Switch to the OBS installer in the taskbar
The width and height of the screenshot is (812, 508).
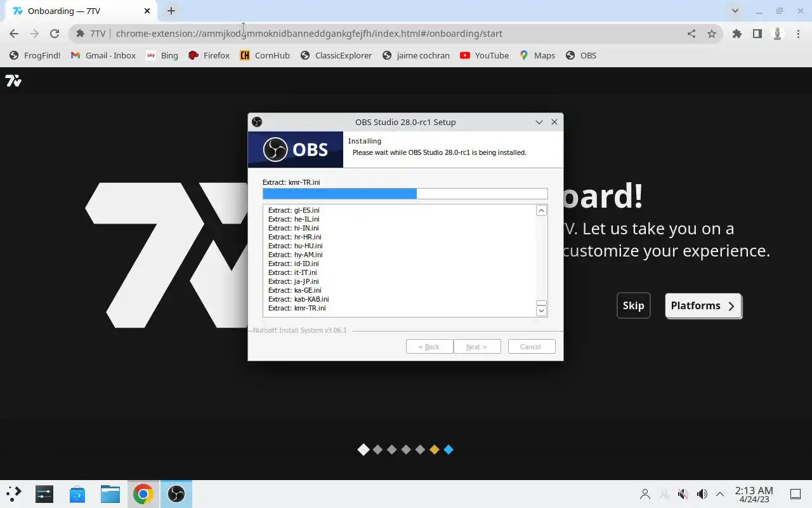176,493
